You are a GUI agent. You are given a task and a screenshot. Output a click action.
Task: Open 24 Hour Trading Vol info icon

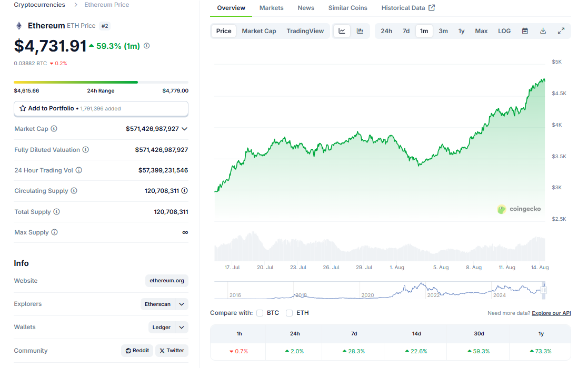pyautogui.click(x=79, y=170)
